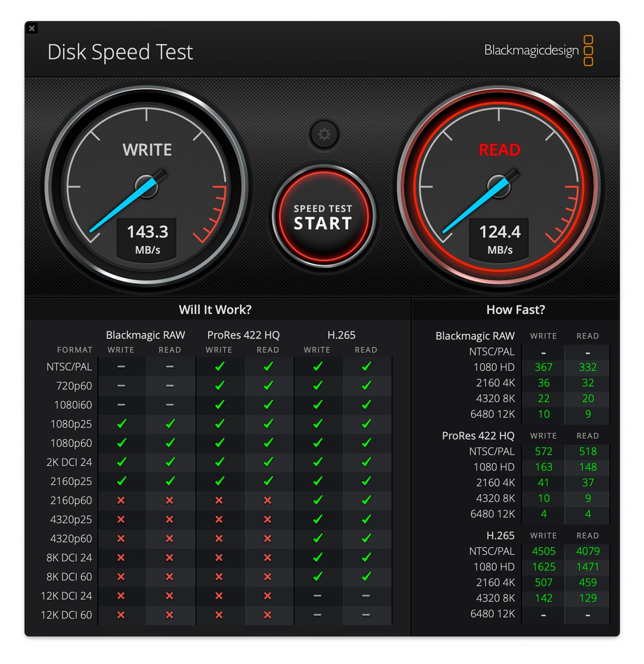Click ProRes 422 HQ header in Will It Work
This screenshot has height=664, width=644.
tap(243, 335)
